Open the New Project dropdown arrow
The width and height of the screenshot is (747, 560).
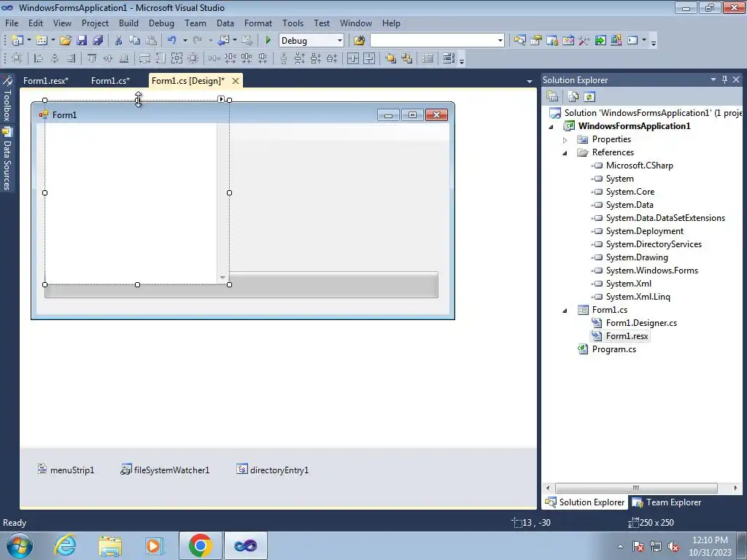pyautogui.click(x=29, y=41)
